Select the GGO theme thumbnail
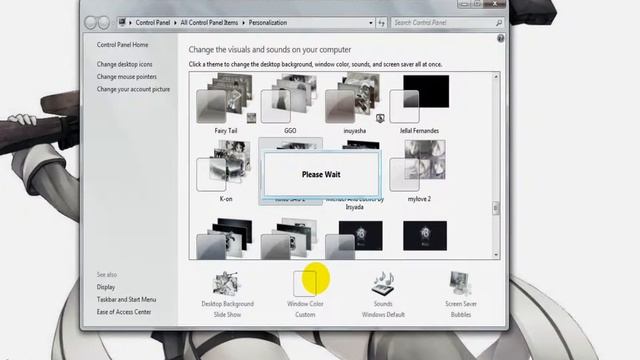640x360 pixels. pos(290,99)
